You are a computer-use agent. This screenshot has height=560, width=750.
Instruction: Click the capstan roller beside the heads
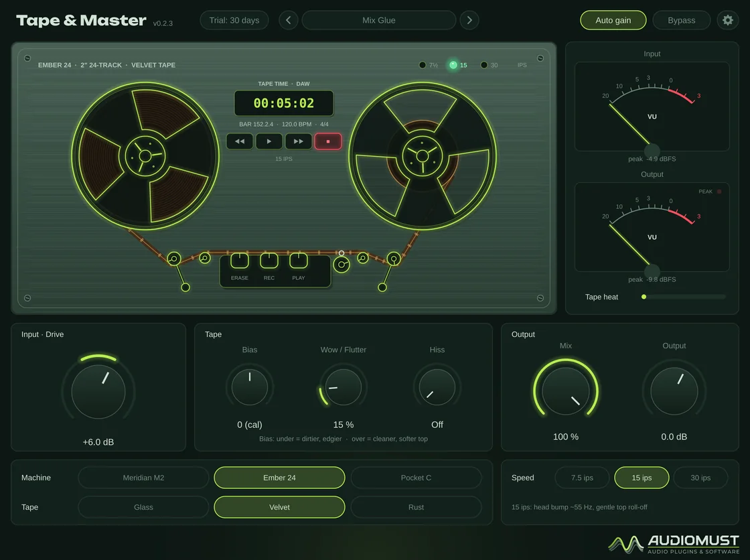click(341, 264)
